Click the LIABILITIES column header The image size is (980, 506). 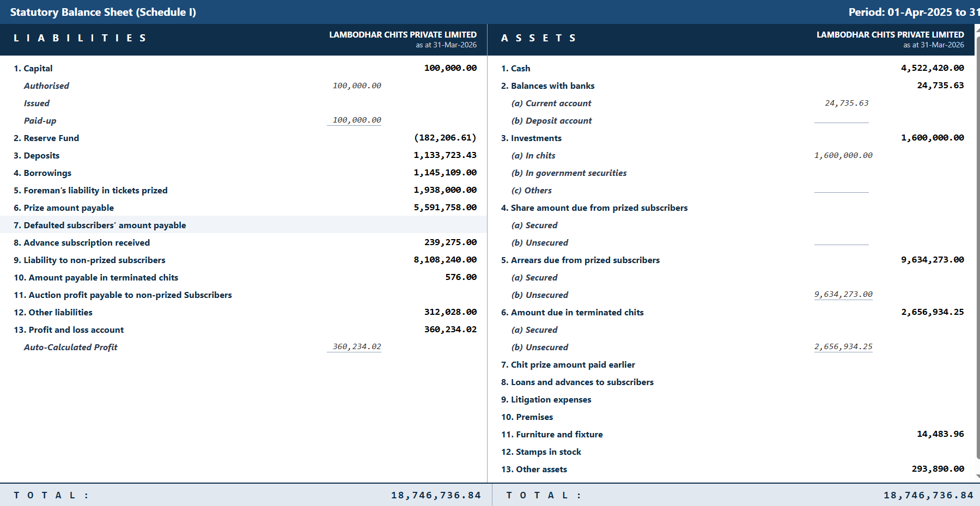[80, 38]
